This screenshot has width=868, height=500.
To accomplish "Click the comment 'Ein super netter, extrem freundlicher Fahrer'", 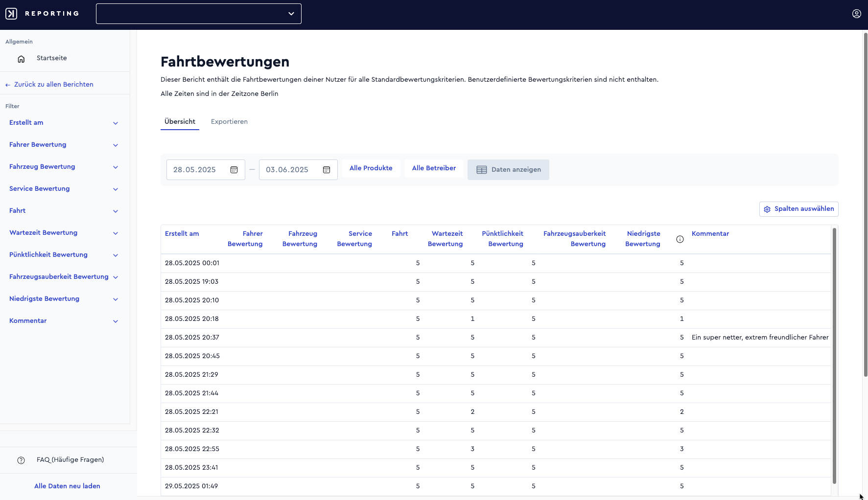I will [x=760, y=338].
